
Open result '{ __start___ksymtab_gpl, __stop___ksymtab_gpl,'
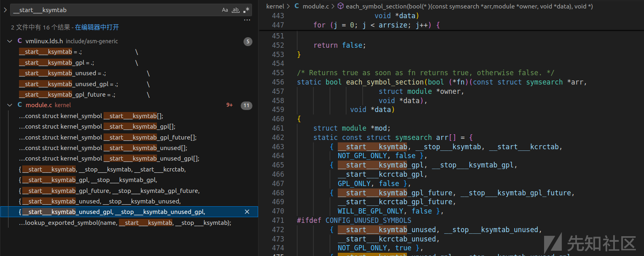pos(129,180)
